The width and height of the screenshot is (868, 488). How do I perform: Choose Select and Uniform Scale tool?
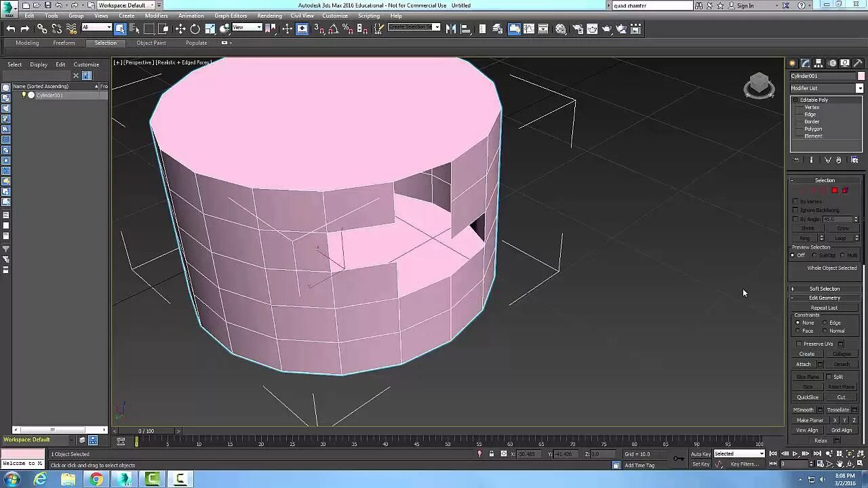coord(210,28)
